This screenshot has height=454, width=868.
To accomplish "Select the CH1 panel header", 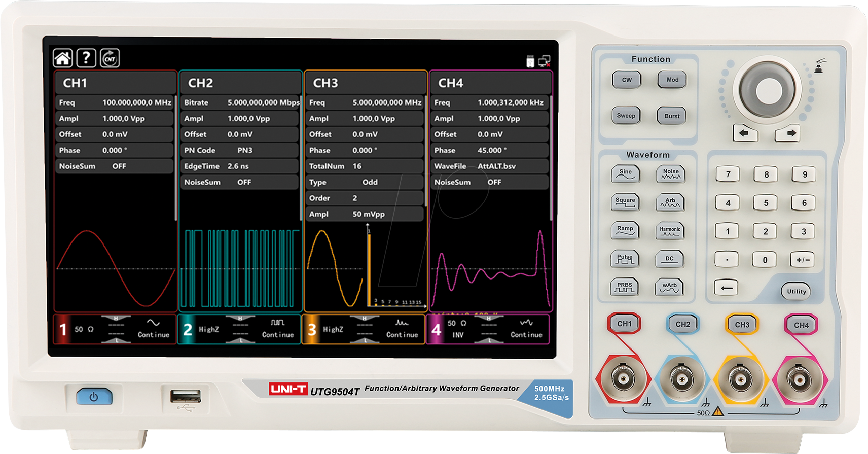I will click(115, 83).
